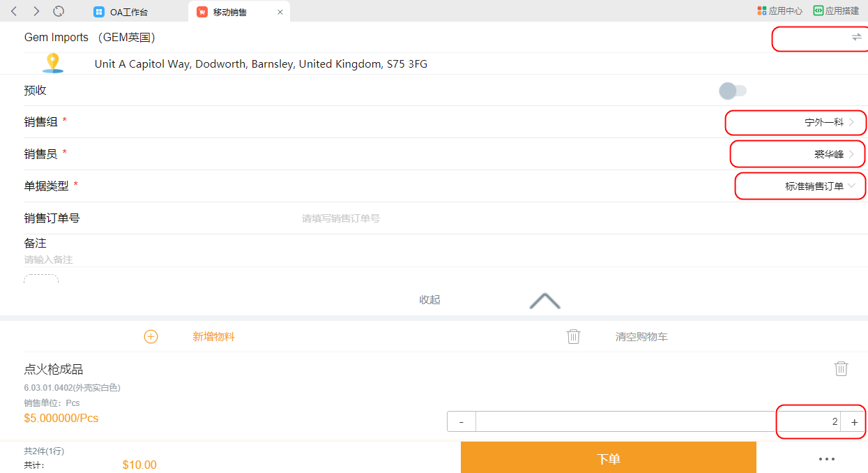Open the three-dot more options menu
The width and height of the screenshot is (868, 473).
coord(826,458)
